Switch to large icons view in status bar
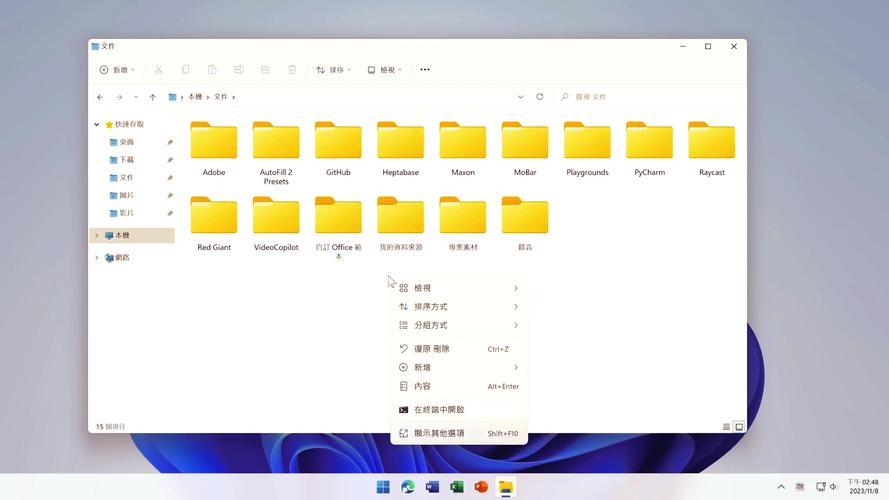 [739, 427]
